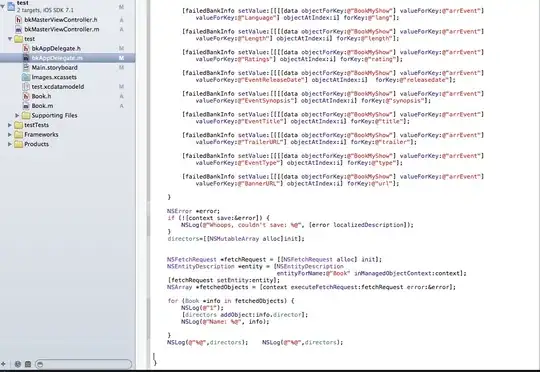Open Images.xcassets file name
Image resolution: width=540 pixels, height=372 pixels.
point(54,77)
